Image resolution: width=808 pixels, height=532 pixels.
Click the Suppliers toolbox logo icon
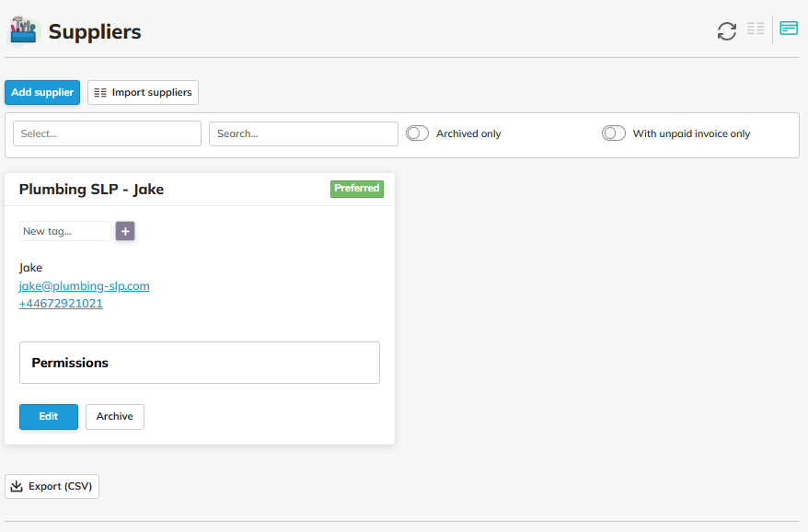click(x=23, y=31)
